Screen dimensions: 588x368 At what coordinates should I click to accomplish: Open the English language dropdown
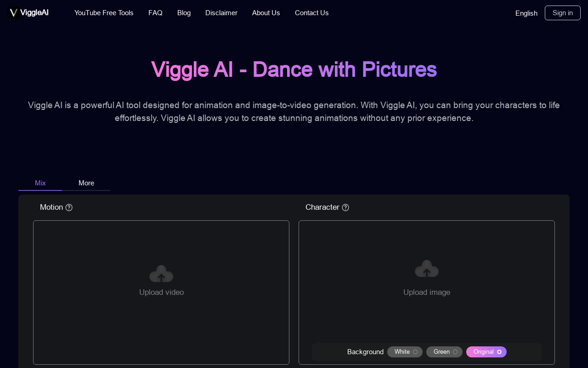pyautogui.click(x=526, y=13)
